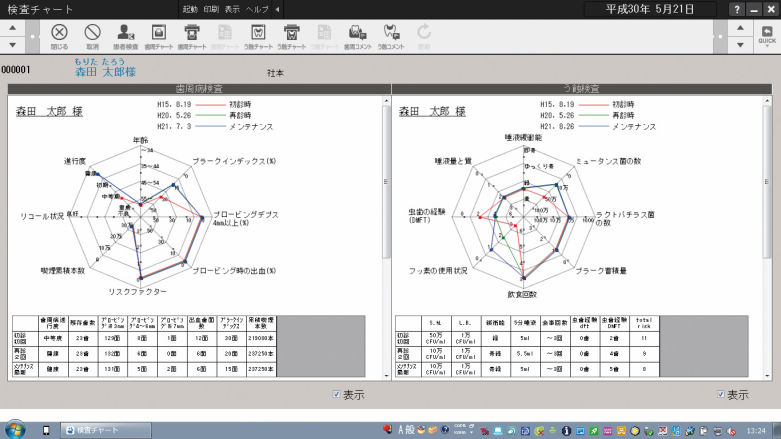Toggle the 表示 checkbox under caries chart
The image size is (781, 439).
pyautogui.click(x=720, y=395)
